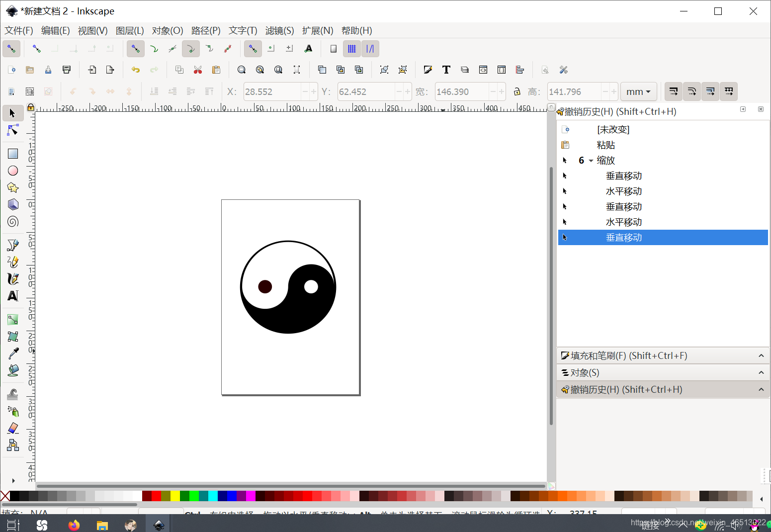771x532 pixels.
Task: Open File Explorer from the taskbar
Action: (x=102, y=525)
